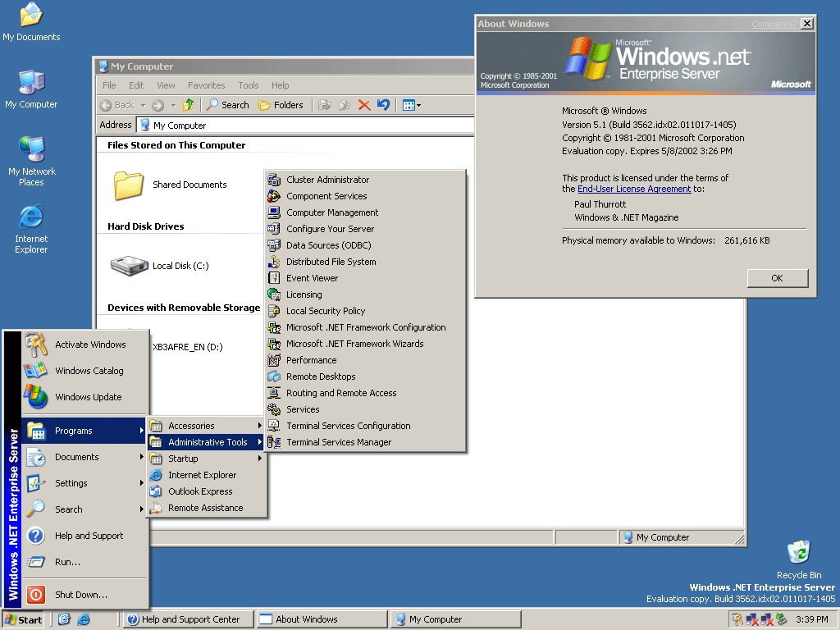Click the Delete icon in My Computer toolbar
Viewport: 840px width, 630px height.
point(364,105)
